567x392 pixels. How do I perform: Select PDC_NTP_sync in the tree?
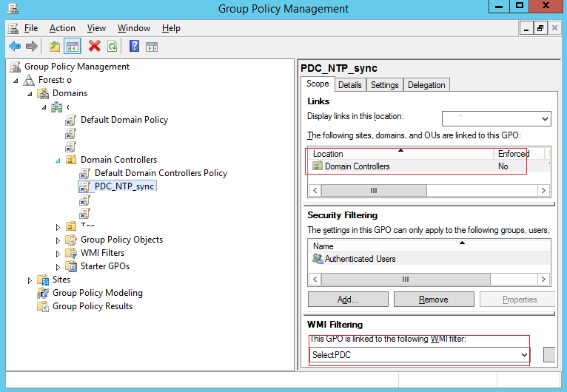(x=124, y=186)
